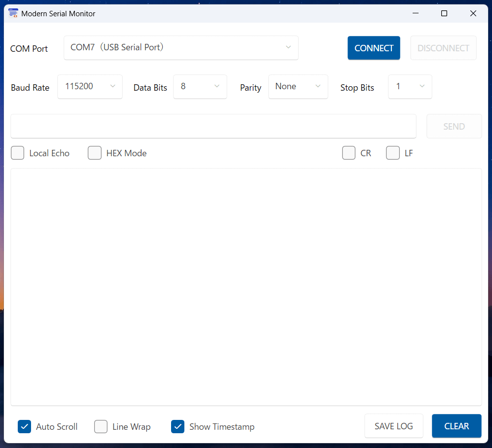Turn on Line Wrap checkbox
This screenshot has height=448, width=492.
(101, 426)
